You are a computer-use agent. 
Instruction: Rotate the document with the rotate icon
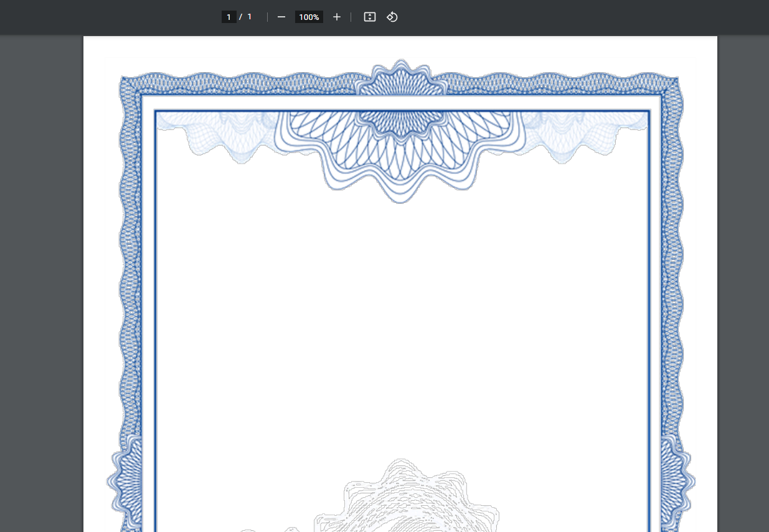pos(392,17)
